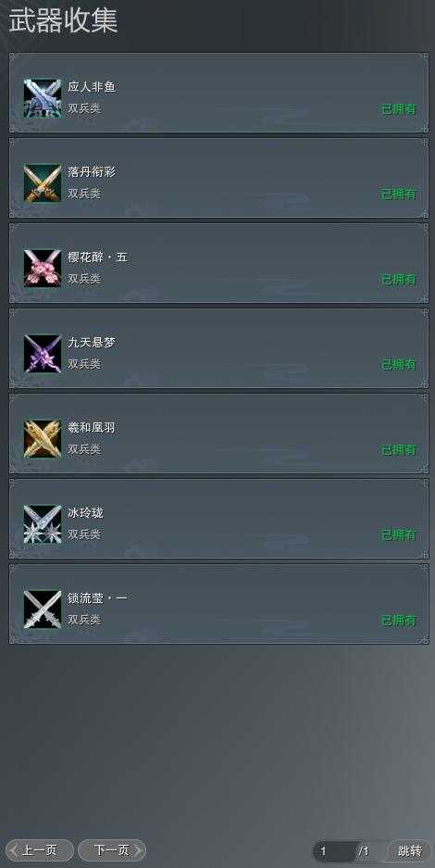Click the 跳转 jump button
Image resolution: width=435 pixels, height=868 pixels.
click(410, 850)
